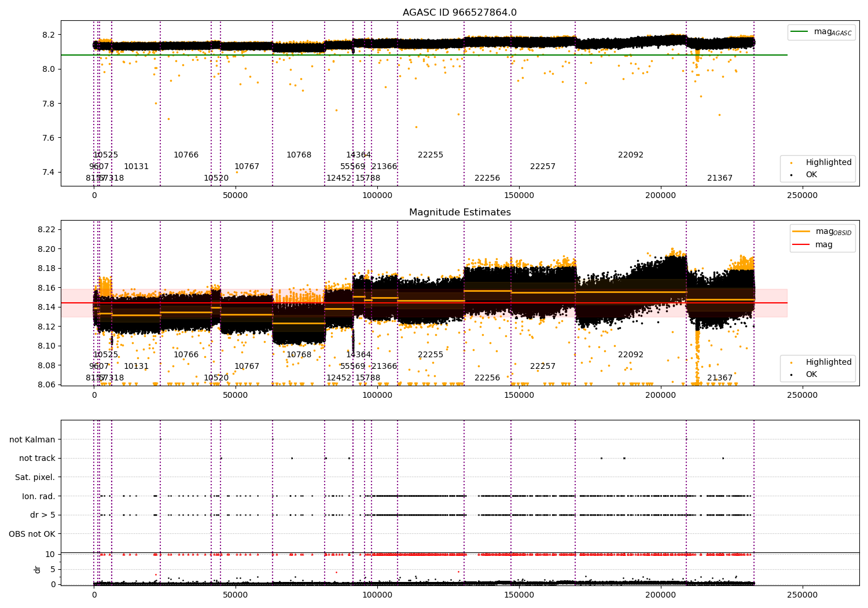This screenshot has height=608, width=868.
Task: Click obsid label 10767 in top panel
Action: (247, 167)
